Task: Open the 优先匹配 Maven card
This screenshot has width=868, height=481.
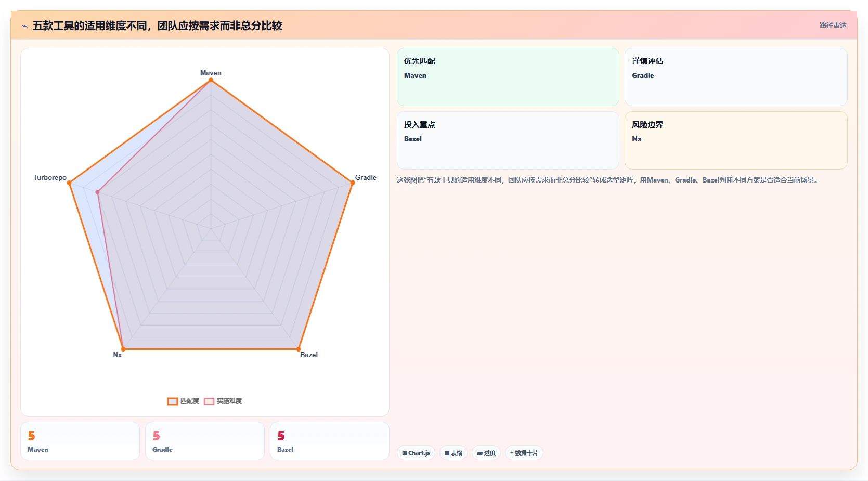Action: coord(508,77)
